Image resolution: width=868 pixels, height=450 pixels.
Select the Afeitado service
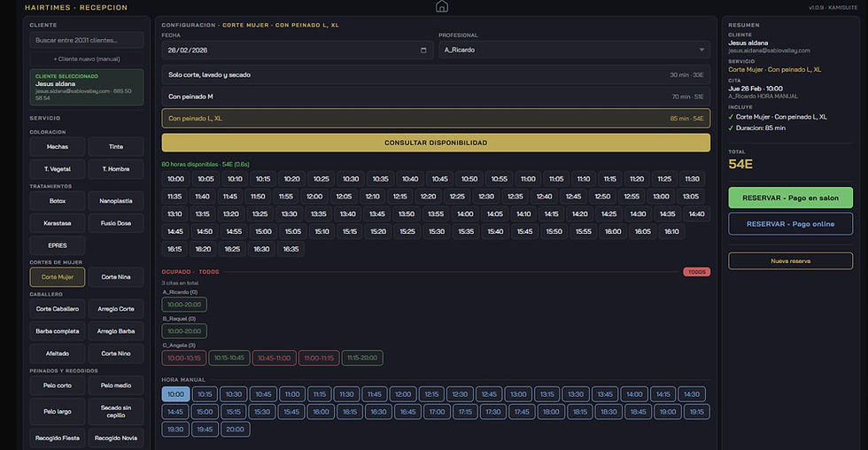tap(58, 353)
